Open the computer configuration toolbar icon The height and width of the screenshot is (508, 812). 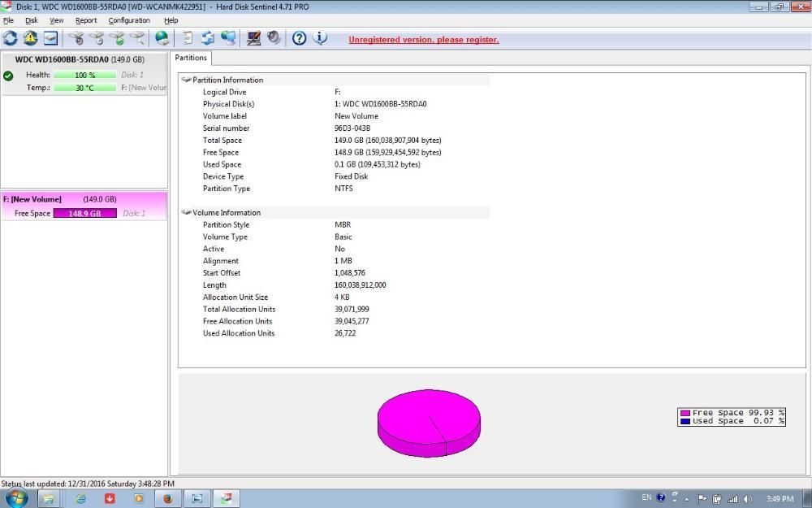(253, 38)
